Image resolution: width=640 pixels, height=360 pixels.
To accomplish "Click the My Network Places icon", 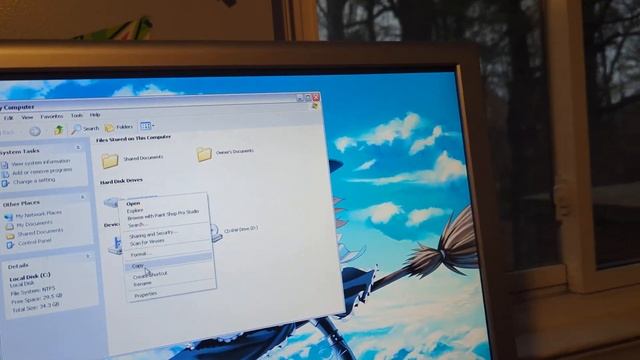I will [9, 216].
